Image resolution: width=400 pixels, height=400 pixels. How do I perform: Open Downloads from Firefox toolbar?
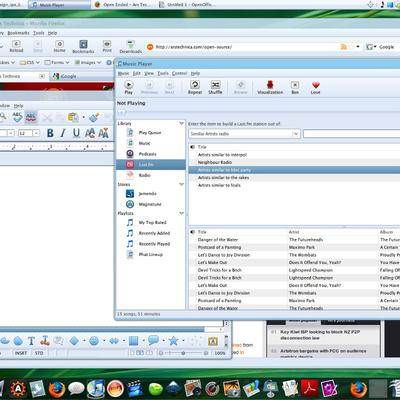(x=131, y=46)
